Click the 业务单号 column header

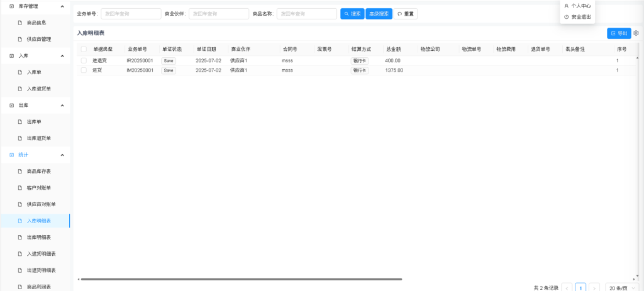137,49
